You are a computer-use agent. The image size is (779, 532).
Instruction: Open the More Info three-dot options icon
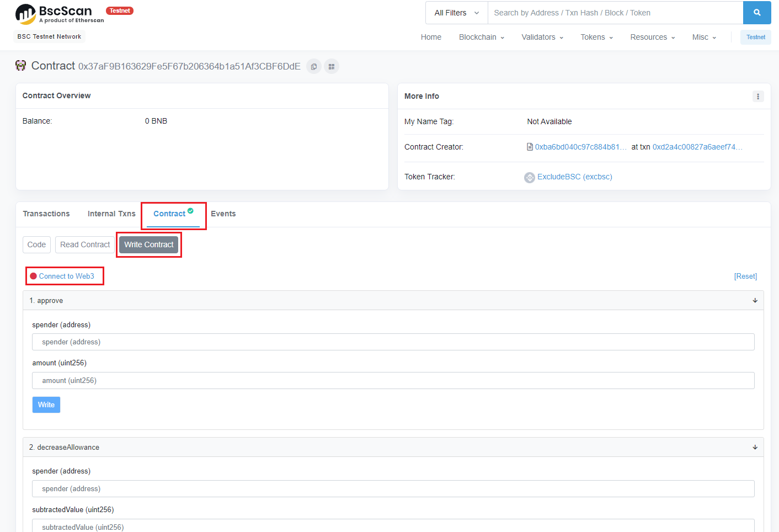click(758, 96)
